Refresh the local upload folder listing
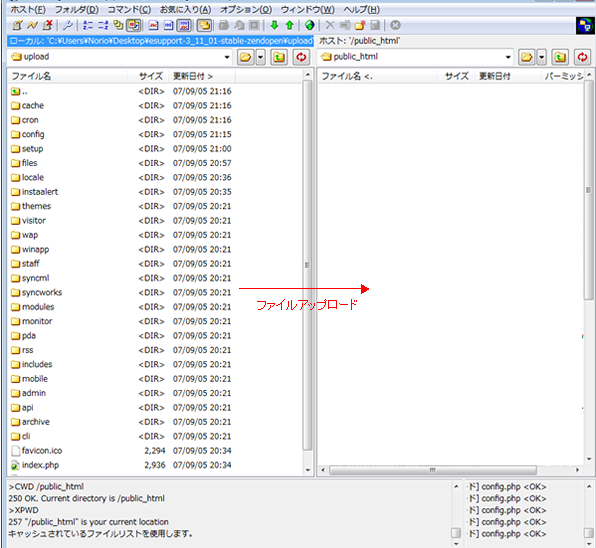 point(301,57)
